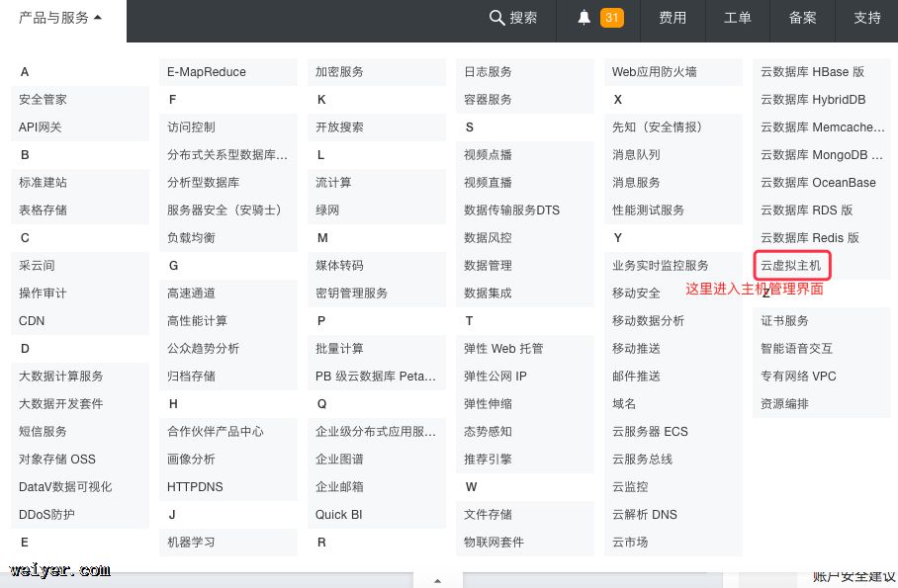Open 专有网络 VPC
The width and height of the screenshot is (898, 588).
tap(798, 377)
